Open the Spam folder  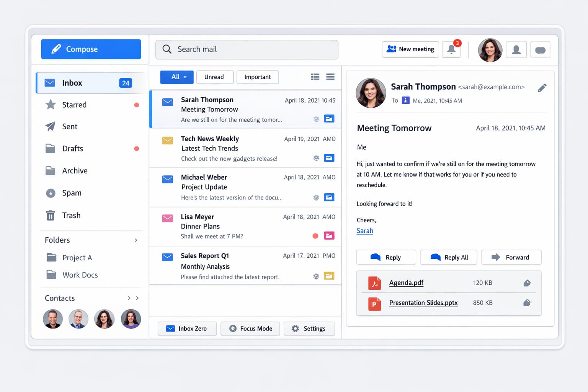(71, 193)
